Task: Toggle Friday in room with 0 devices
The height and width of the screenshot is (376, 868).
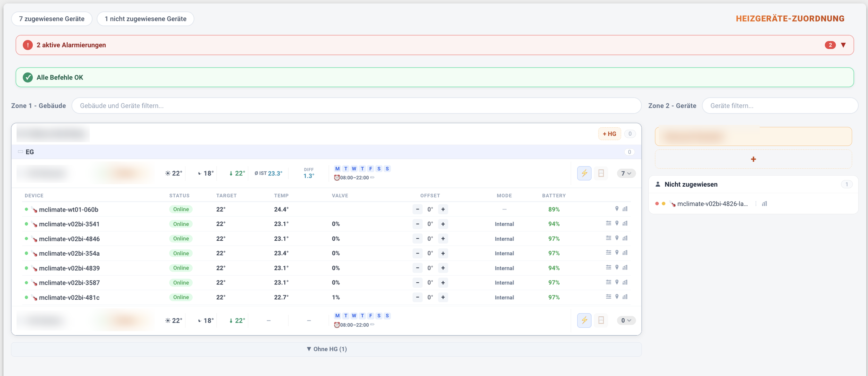Action: click(x=370, y=316)
